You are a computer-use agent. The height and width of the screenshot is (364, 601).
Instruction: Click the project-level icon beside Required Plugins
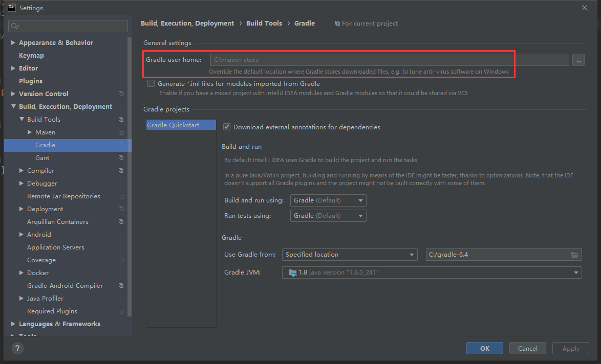(121, 311)
